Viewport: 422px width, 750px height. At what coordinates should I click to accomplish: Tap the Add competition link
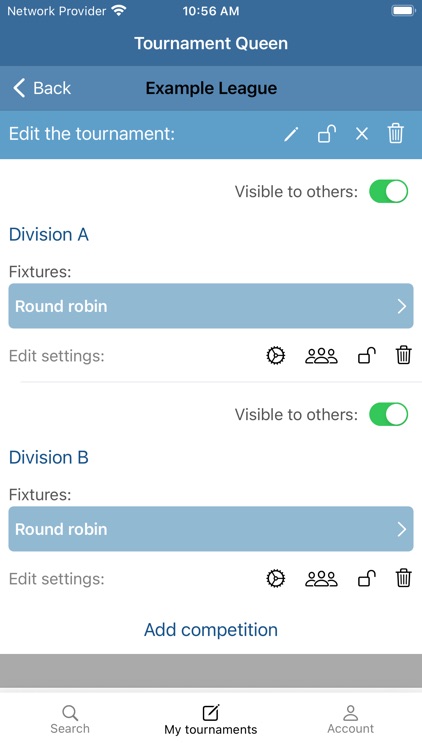click(x=211, y=630)
